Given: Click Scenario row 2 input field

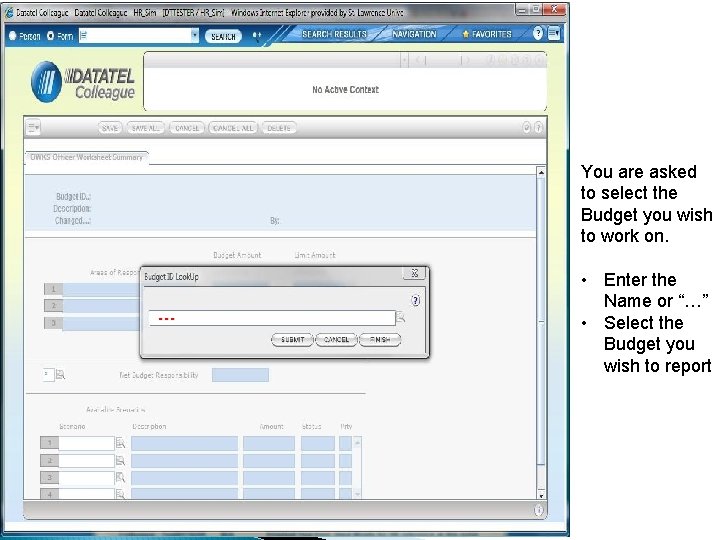Looking at the screenshot, I should click(x=86, y=461).
